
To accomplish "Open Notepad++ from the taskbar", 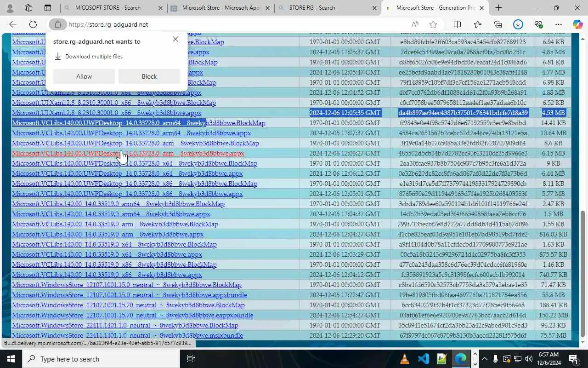I will (x=441, y=359).
